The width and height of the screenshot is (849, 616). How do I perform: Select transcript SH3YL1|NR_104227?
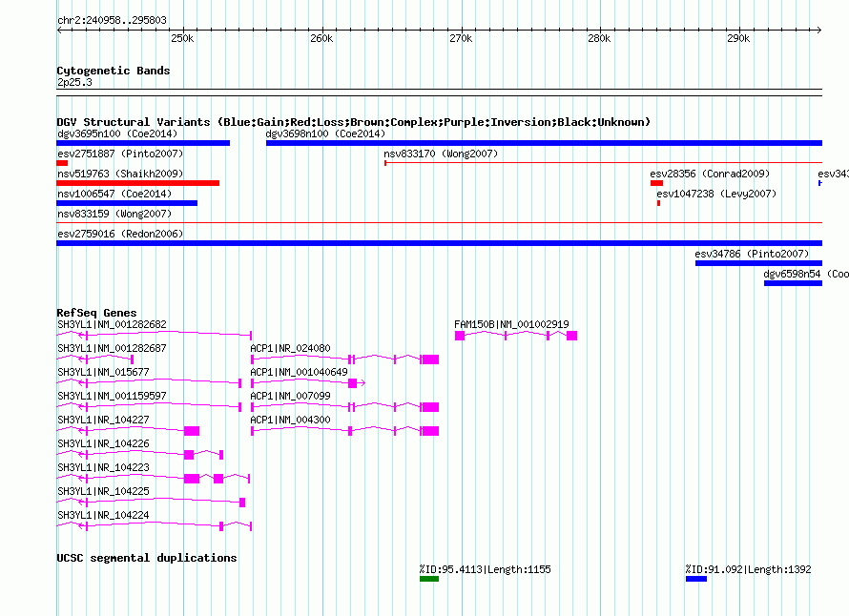[103, 420]
